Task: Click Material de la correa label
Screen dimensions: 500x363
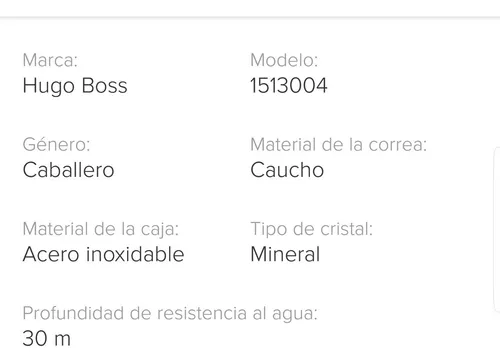Action: click(x=338, y=145)
